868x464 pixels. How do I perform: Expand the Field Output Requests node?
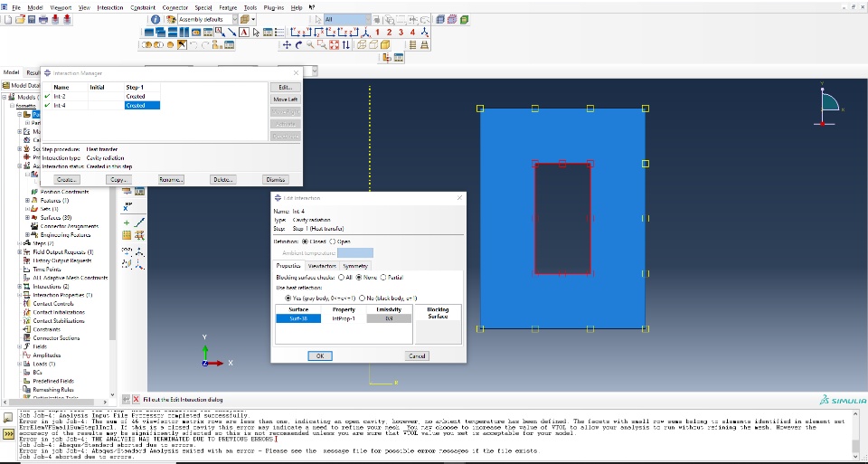pos(20,252)
